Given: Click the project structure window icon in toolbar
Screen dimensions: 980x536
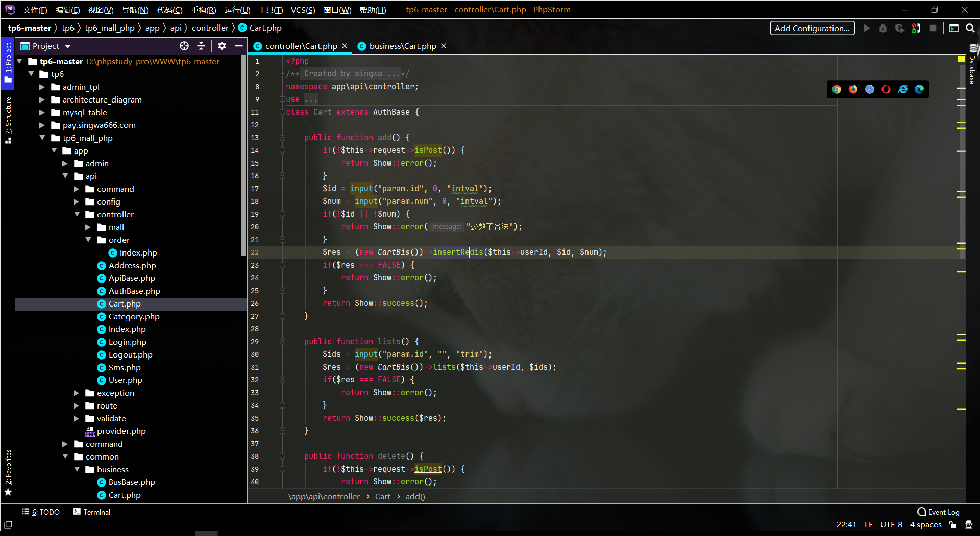Looking at the screenshot, I should click(x=954, y=28).
